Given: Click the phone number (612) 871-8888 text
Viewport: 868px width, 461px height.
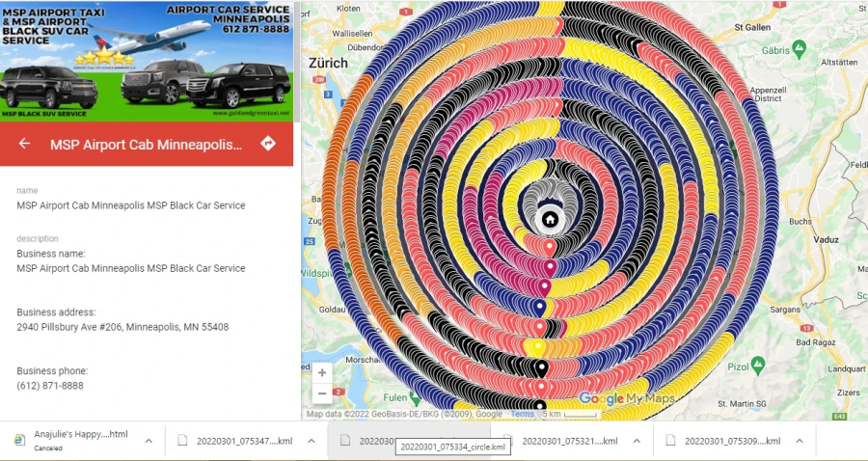Looking at the screenshot, I should click(50, 386).
